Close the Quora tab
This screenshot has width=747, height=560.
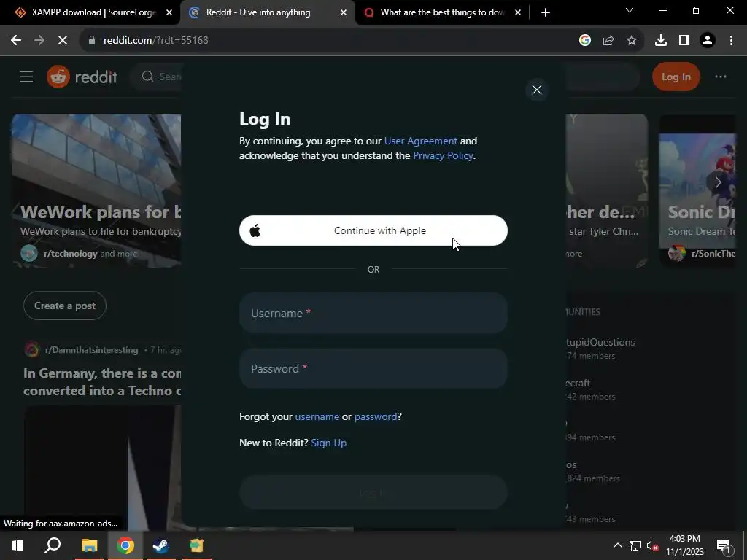(x=518, y=12)
